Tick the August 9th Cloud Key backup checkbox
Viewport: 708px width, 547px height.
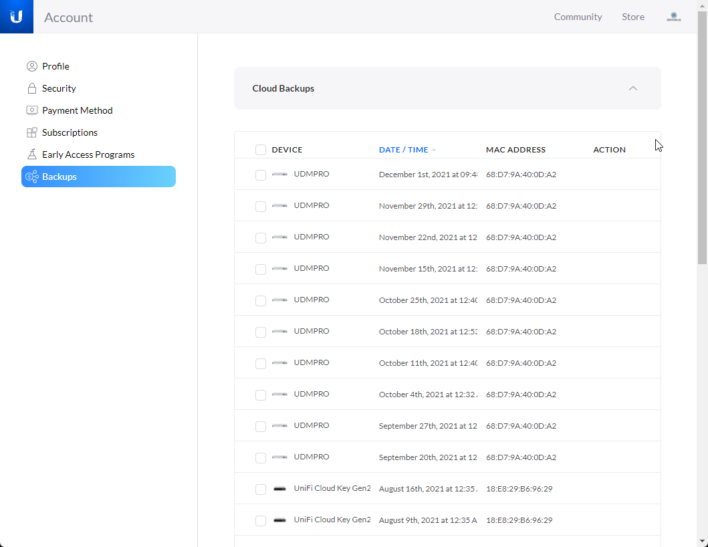(x=260, y=520)
